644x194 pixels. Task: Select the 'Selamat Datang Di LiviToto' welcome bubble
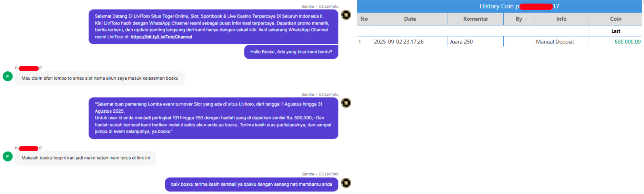pos(213,27)
